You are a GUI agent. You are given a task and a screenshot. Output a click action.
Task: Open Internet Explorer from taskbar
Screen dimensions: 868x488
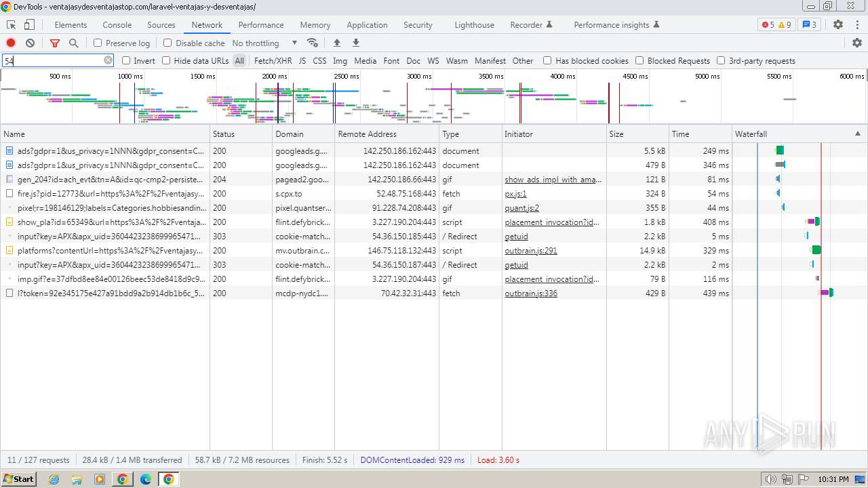(x=54, y=479)
